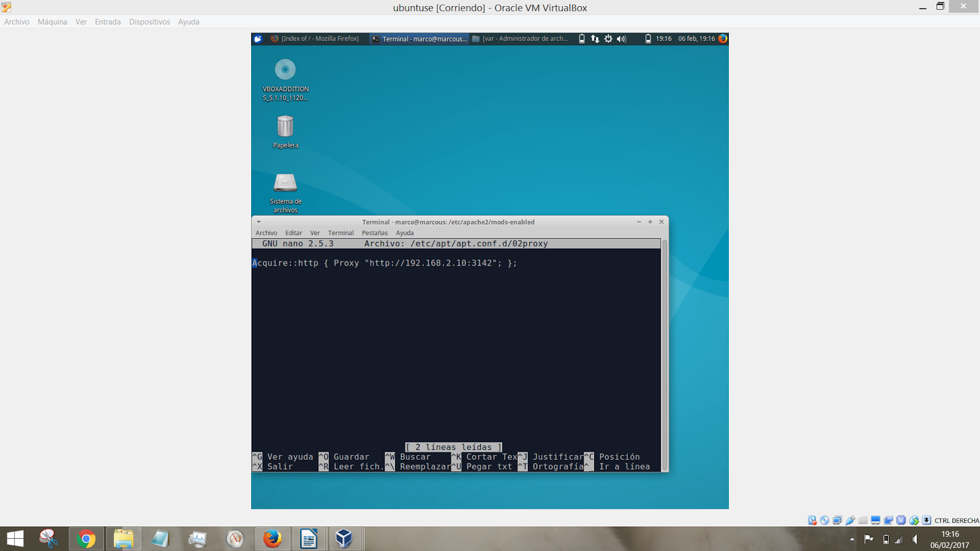Show hidden tray icons arrow

[x=852, y=539]
